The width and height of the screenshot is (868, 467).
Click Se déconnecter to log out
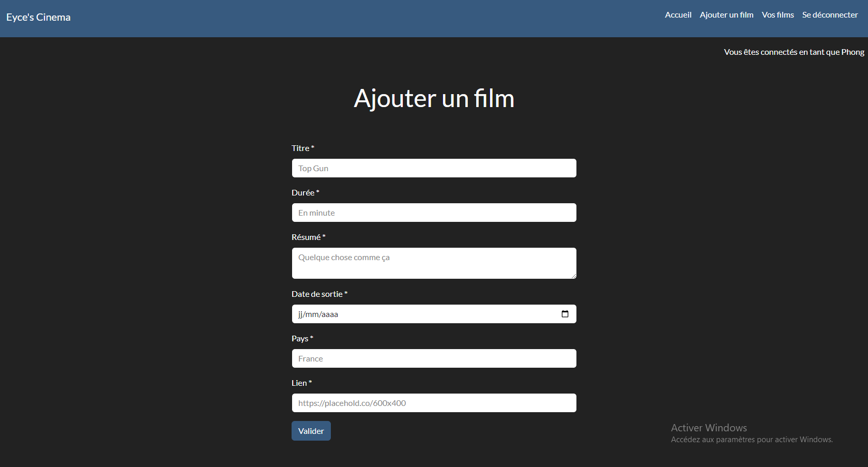click(830, 14)
